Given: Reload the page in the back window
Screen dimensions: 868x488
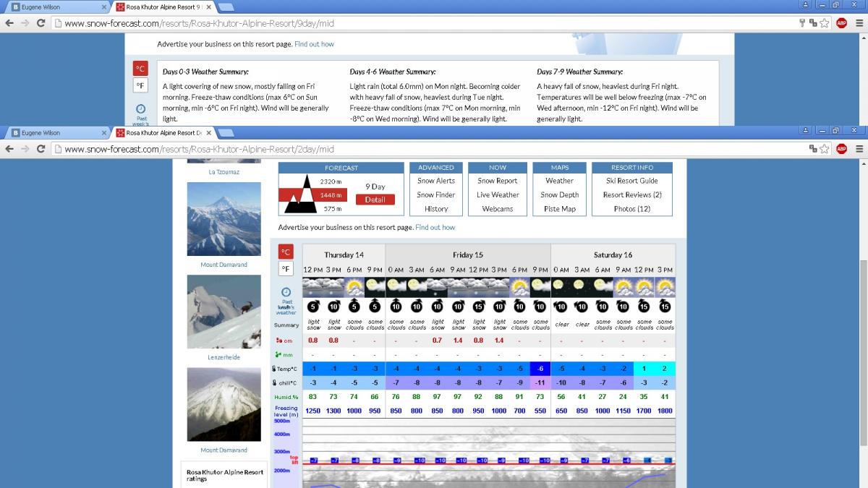Looking at the screenshot, I should 41,23.
